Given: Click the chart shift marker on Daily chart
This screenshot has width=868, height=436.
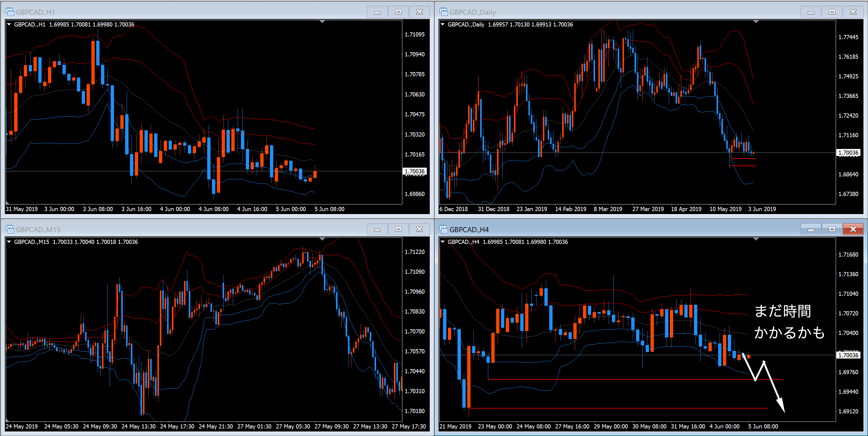Looking at the screenshot, I should pos(756,22).
